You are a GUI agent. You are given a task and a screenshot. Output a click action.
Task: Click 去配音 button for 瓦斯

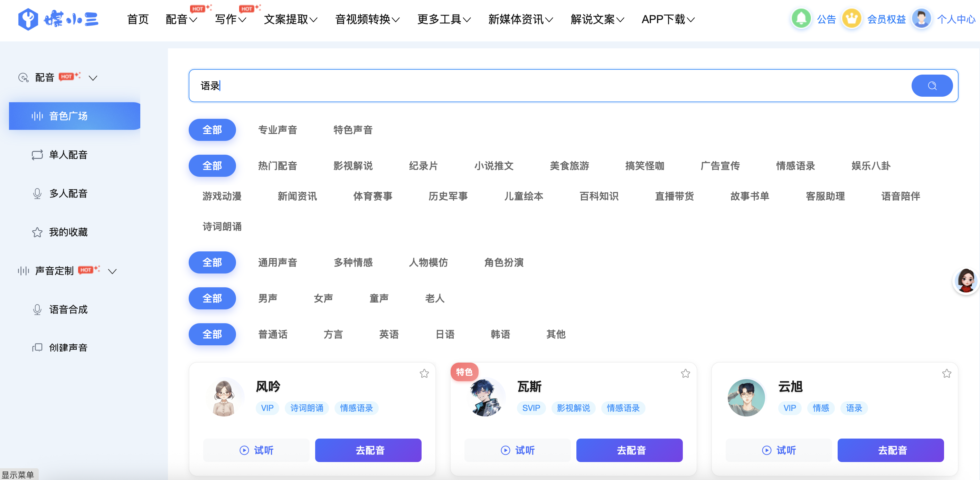click(x=629, y=450)
